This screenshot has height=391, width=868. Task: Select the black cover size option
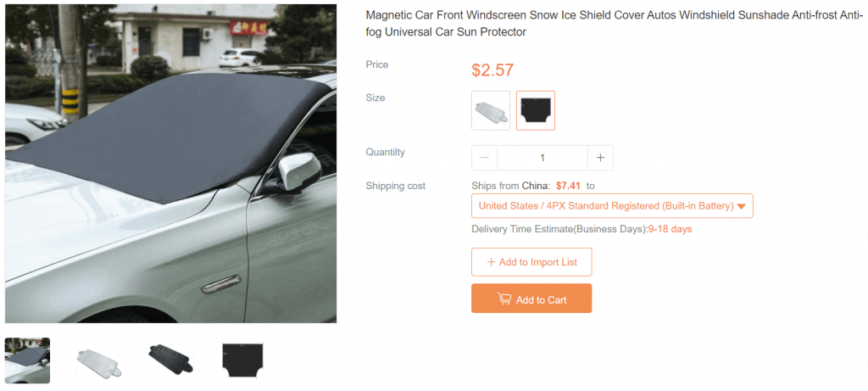(x=536, y=111)
